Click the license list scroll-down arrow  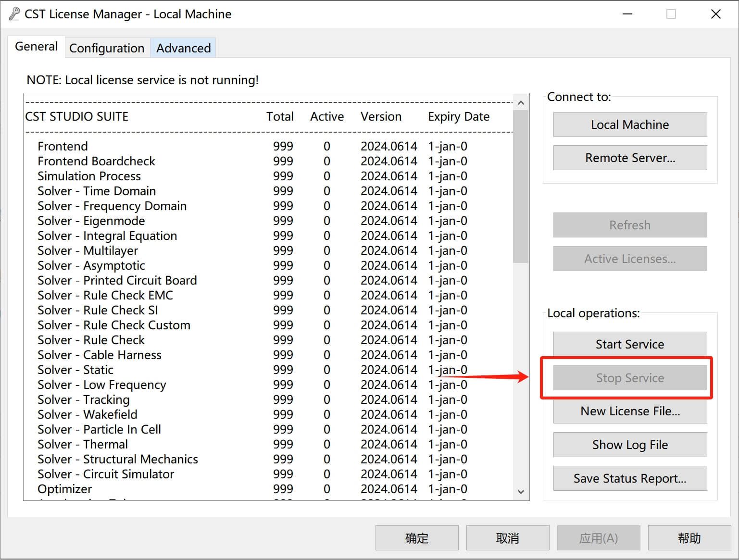click(x=521, y=492)
